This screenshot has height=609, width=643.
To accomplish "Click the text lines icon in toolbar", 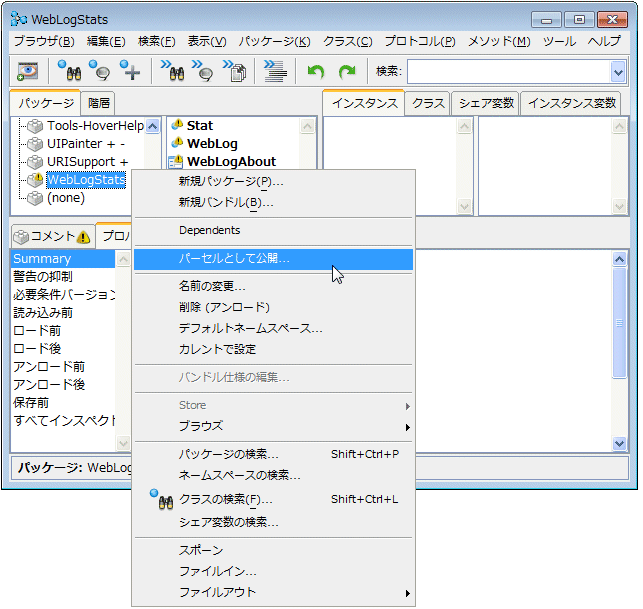I will coord(275,72).
